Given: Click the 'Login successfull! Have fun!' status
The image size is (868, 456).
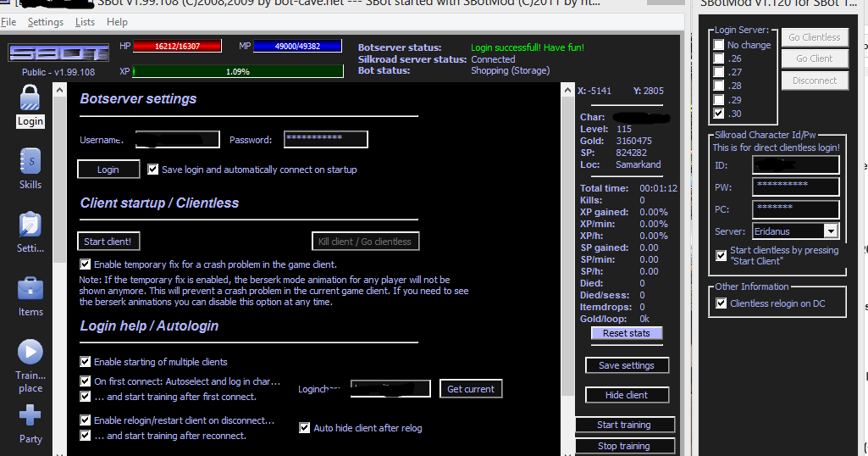Looking at the screenshot, I should 527,47.
